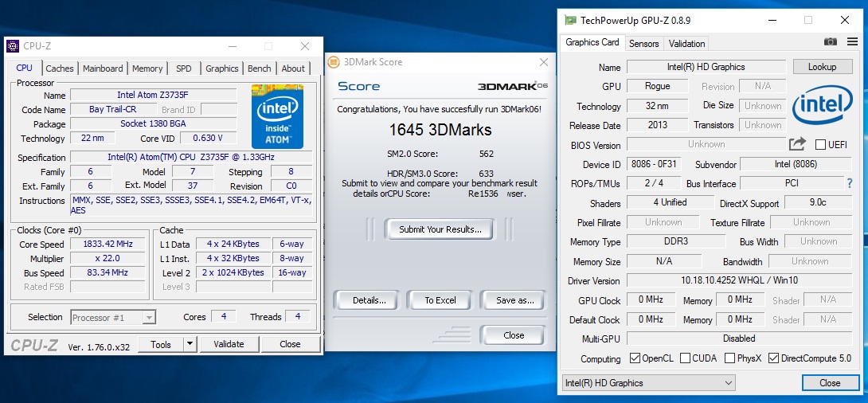This screenshot has height=403, width=868.
Task: Toggle the PhysX checkbox
Action: point(729,358)
